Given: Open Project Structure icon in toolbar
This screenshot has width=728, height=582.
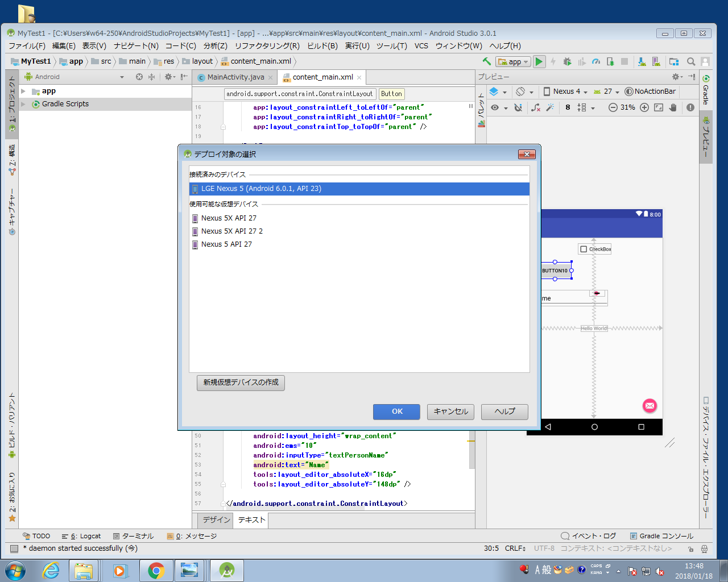Looking at the screenshot, I should (674, 61).
